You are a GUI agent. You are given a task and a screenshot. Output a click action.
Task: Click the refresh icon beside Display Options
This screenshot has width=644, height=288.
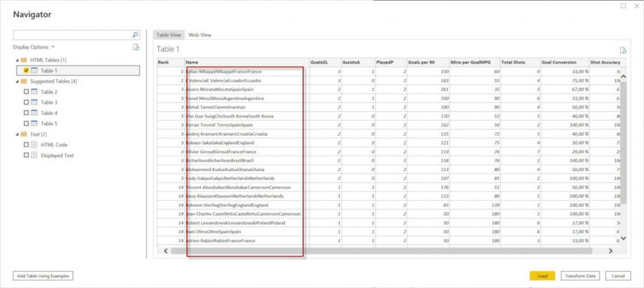(x=136, y=47)
